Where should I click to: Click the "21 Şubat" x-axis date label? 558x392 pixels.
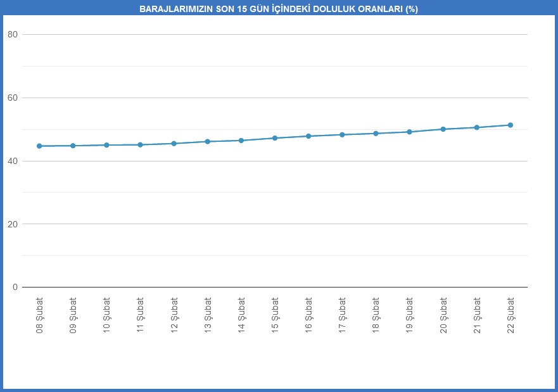click(477, 315)
